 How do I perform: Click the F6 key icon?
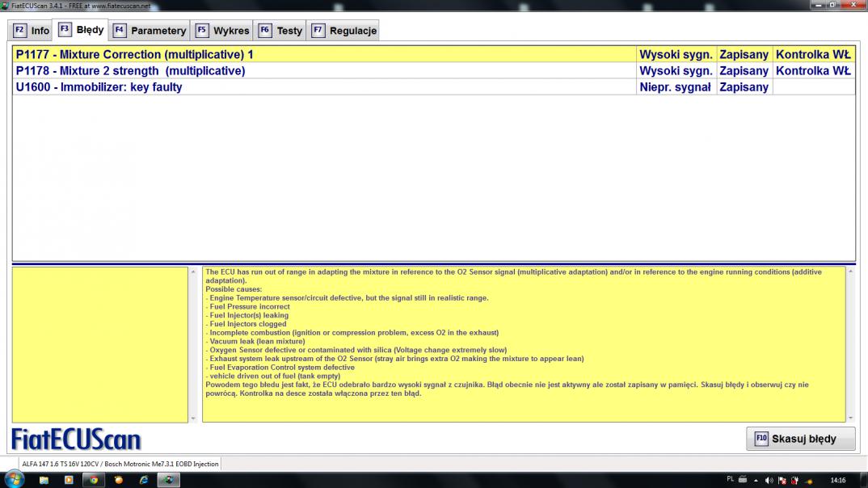point(265,31)
